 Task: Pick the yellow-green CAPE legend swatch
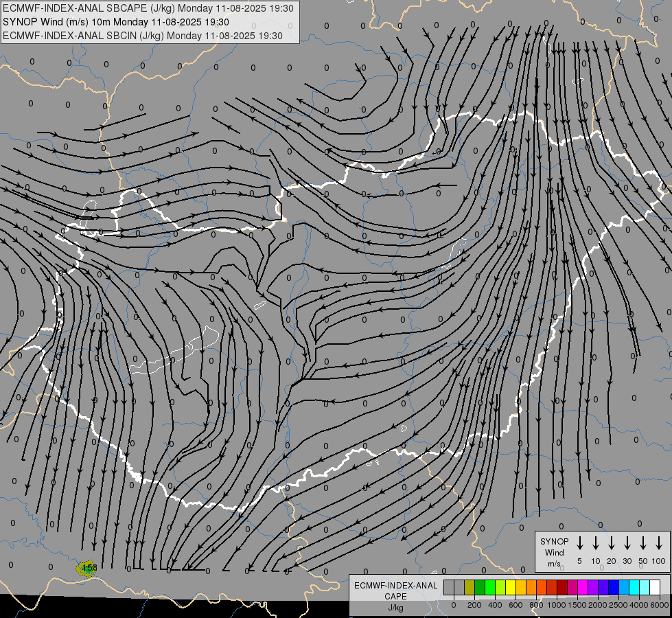(500, 587)
